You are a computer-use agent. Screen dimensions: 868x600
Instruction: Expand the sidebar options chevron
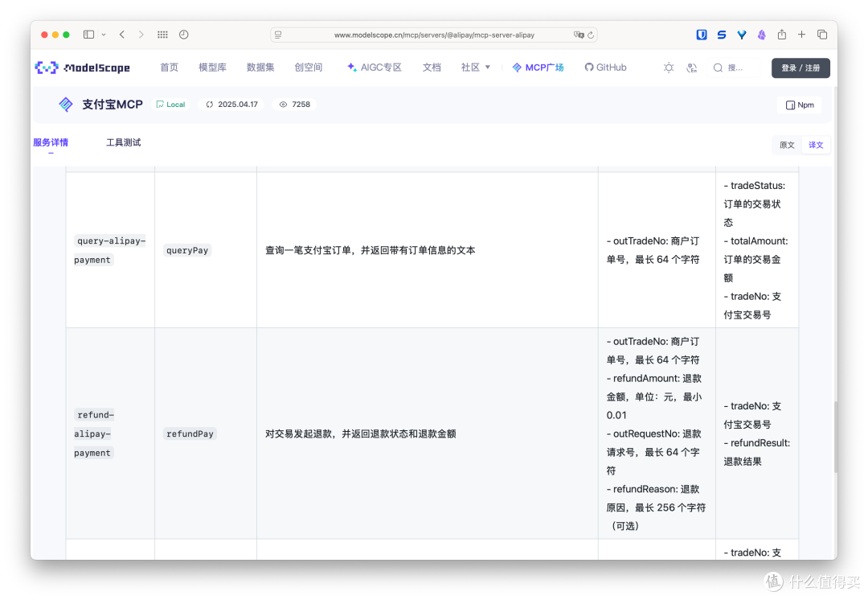[x=104, y=35]
